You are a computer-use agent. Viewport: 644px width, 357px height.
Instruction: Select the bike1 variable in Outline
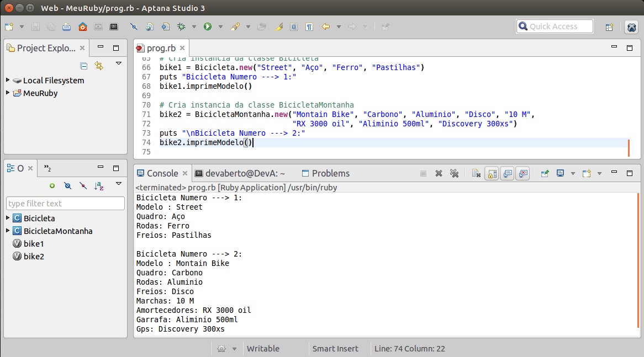pos(34,243)
